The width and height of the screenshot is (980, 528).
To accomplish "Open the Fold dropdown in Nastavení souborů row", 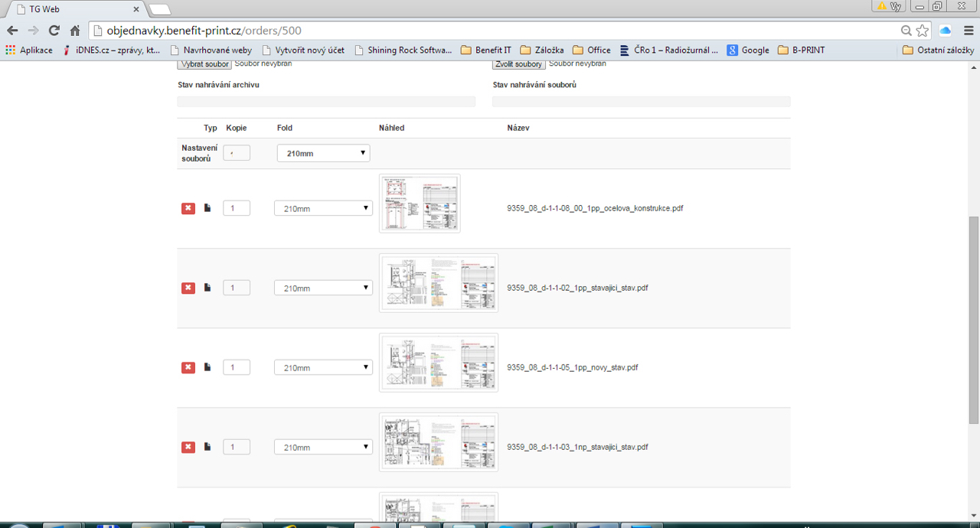I will pyautogui.click(x=323, y=153).
